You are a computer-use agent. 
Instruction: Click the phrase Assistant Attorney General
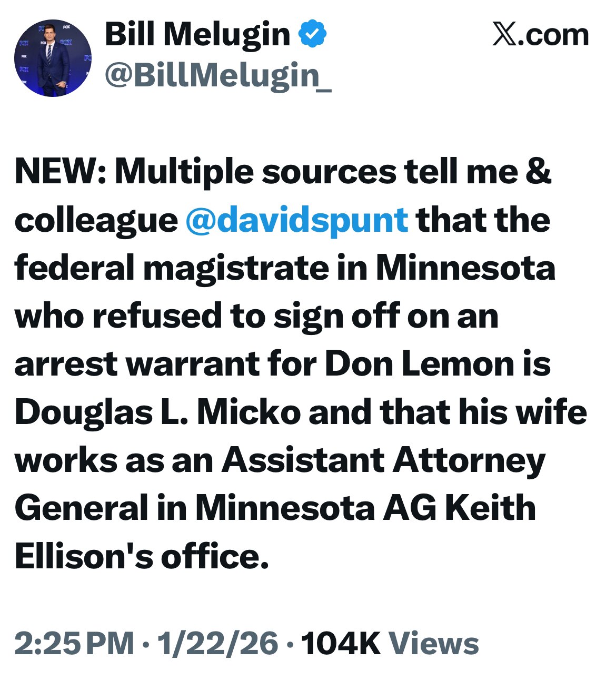pos(274,484)
